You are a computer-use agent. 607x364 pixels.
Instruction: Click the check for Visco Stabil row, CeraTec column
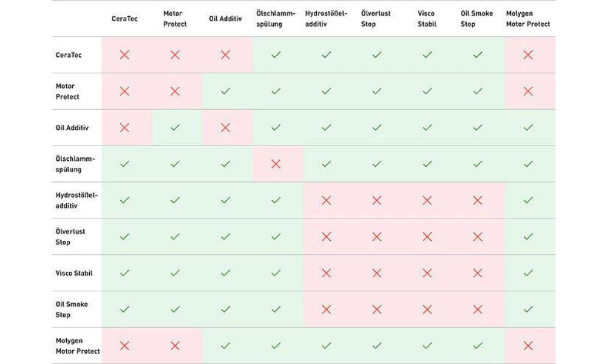tap(124, 273)
